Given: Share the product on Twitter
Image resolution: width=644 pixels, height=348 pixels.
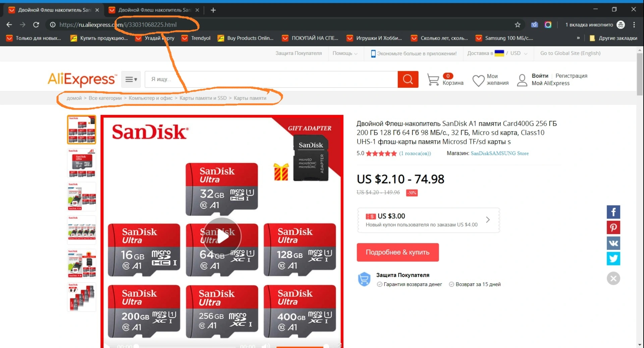Looking at the screenshot, I should [613, 258].
